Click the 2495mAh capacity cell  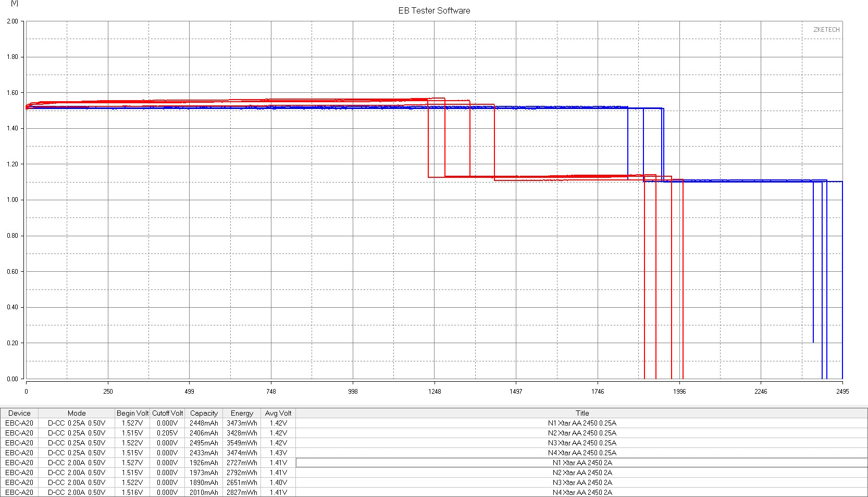point(204,443)
